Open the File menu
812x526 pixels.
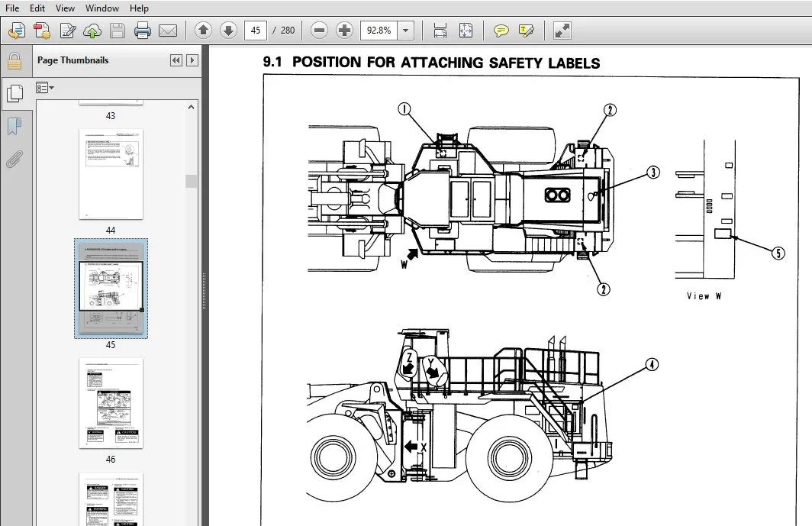pos(12,8)
